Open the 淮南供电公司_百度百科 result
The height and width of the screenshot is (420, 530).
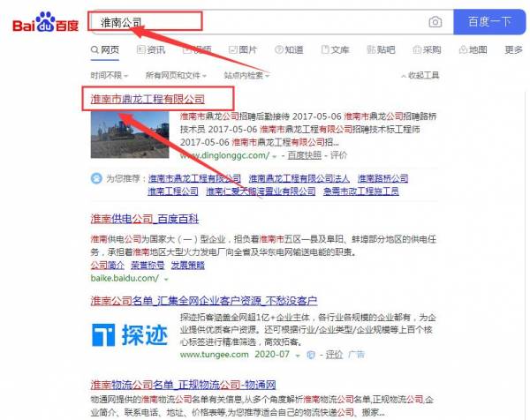(145, 219)
